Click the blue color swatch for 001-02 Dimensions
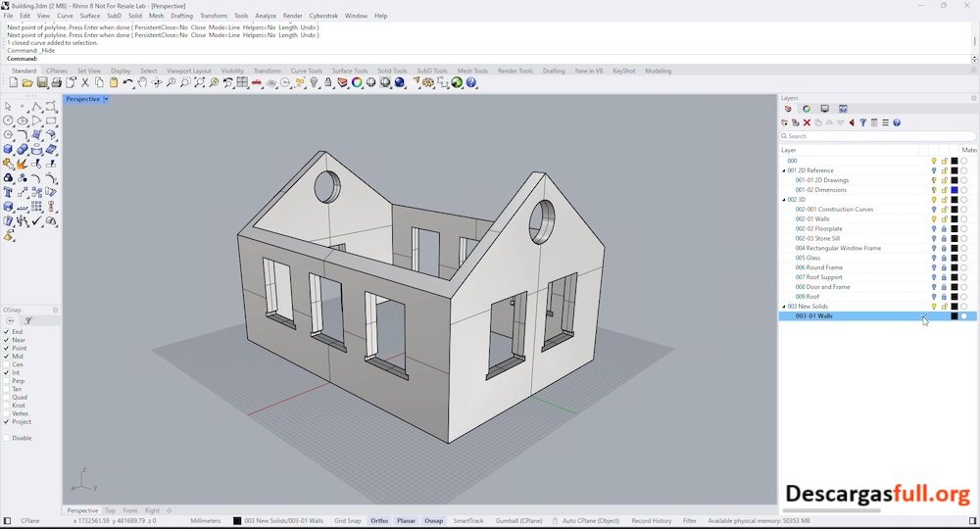 tap(955, 190)
